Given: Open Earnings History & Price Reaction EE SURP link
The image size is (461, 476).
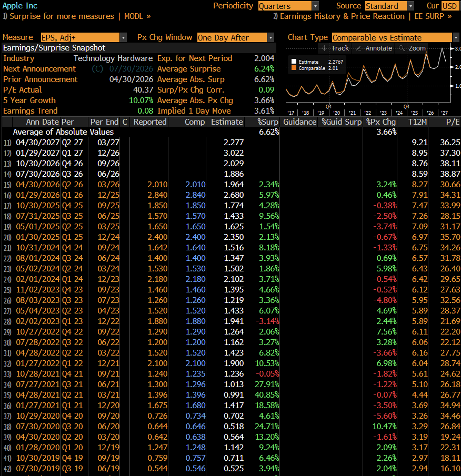Looking at the screenshot, I should (362, 16).
